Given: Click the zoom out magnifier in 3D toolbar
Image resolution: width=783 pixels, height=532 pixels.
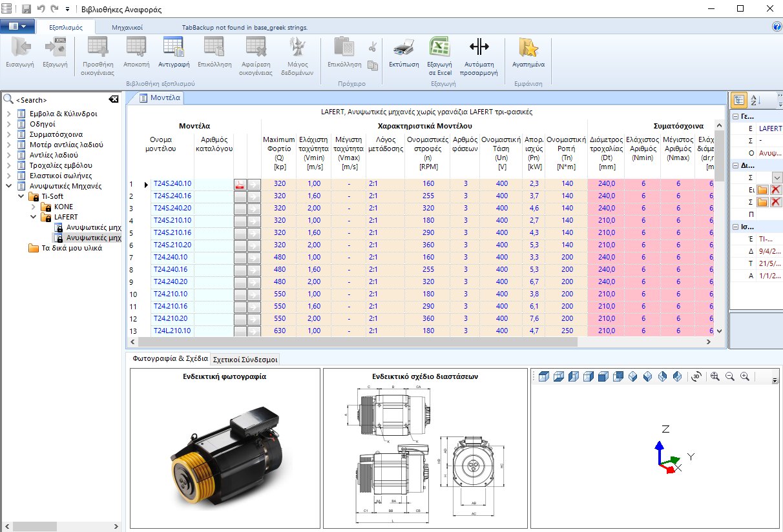Looking at the screenshot, I should tap(730, 376).
